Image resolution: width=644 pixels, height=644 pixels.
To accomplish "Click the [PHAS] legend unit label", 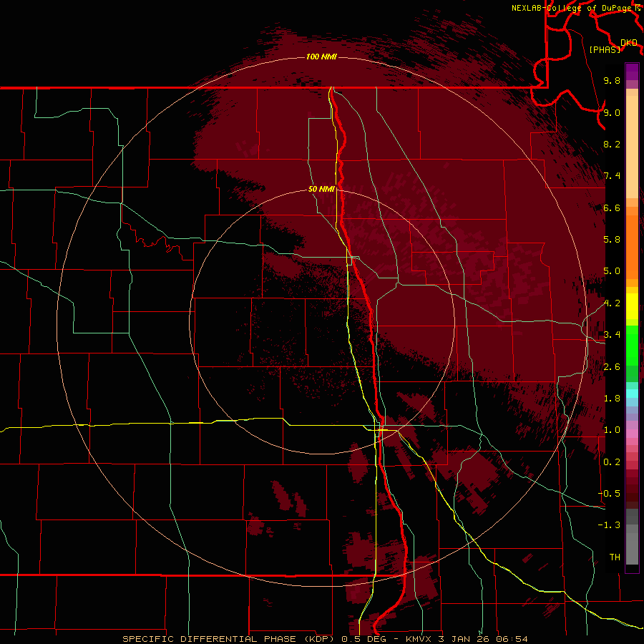I will point(605,49).
